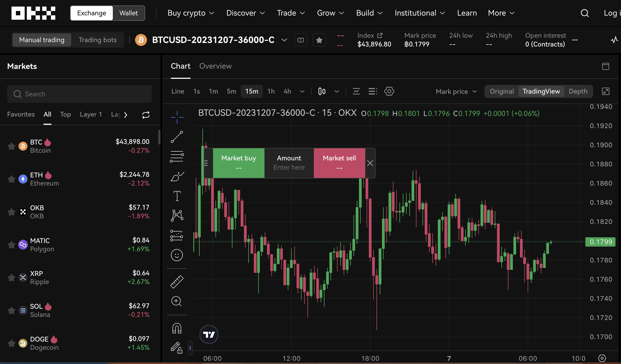
Task: Select the crosshair cursor tool
Action: (x=177, y=117)
